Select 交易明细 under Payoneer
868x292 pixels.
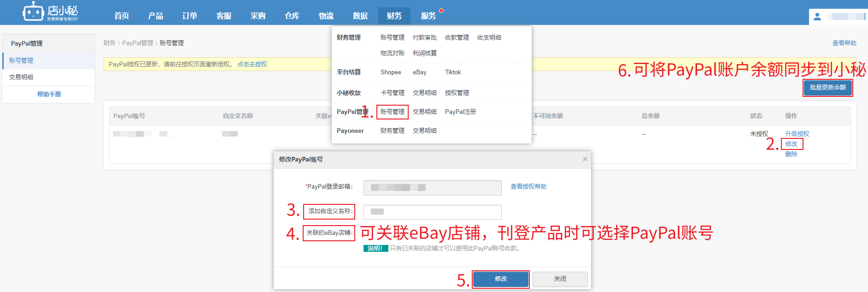(425, 131)
